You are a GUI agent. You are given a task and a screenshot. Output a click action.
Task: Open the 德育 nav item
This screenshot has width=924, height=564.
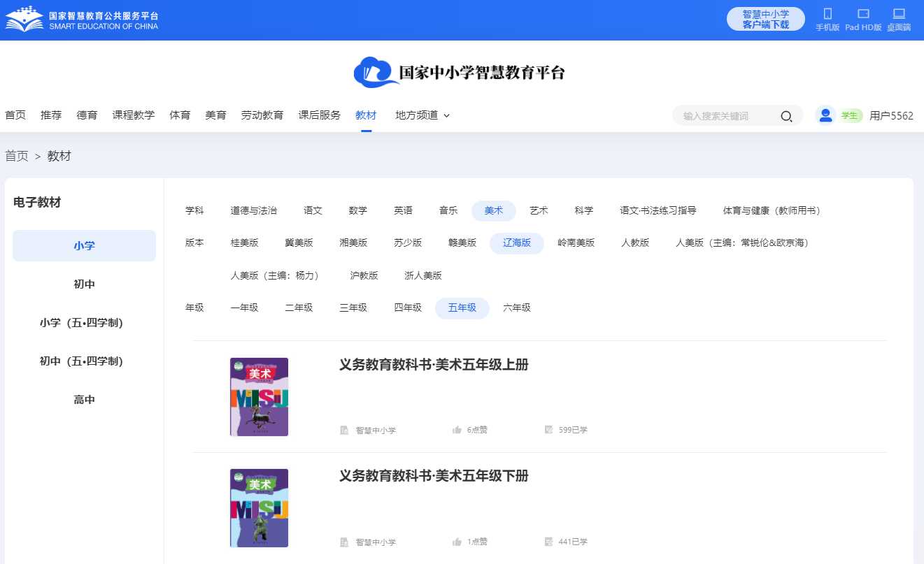(87, 115)
